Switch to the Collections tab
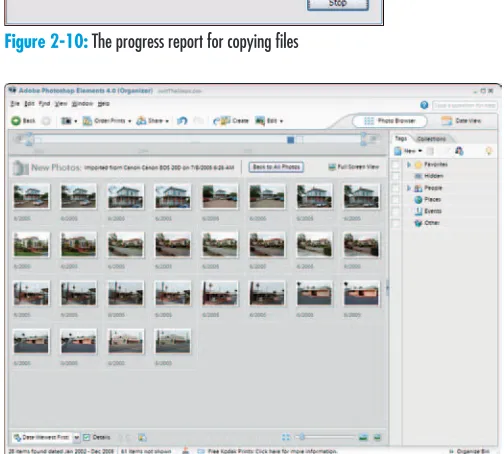 (x=431, y=139)
